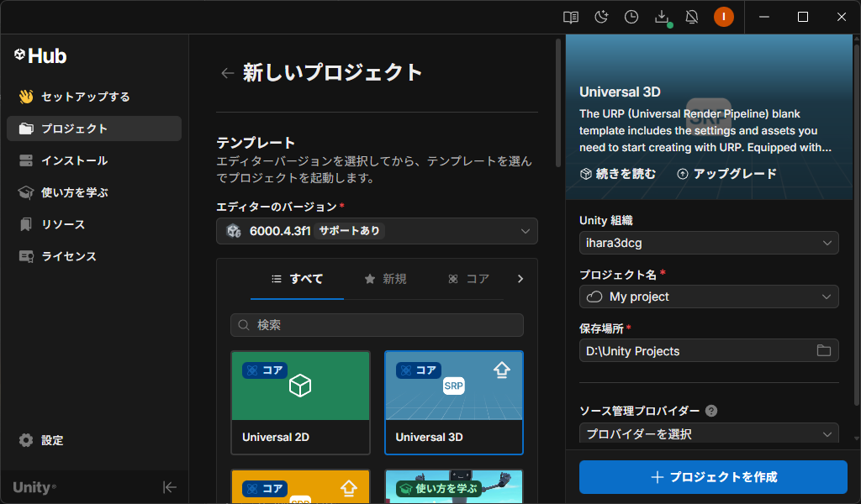Open インストール in the sidebar
The image size is (861, 504).
[74, 160]
